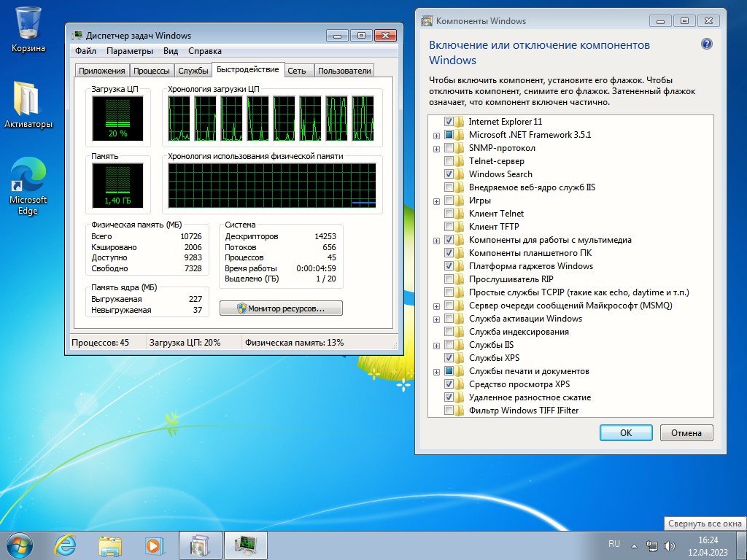Enable the Telnet-сервер checkbox
The height and width of the screenshot is (560, 747).
(449, 161)
